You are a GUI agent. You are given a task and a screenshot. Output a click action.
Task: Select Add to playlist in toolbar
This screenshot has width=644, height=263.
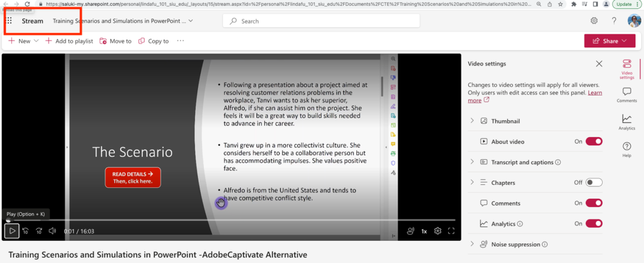pos(69,41)
